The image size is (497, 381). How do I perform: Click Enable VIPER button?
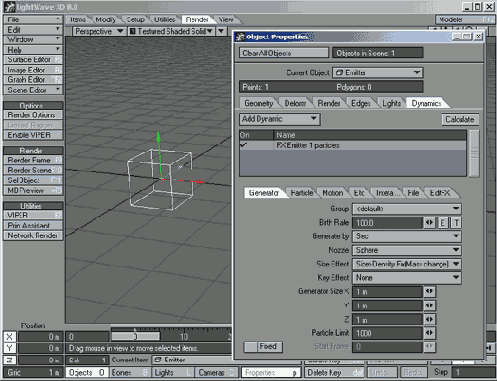tap(33, 135)
